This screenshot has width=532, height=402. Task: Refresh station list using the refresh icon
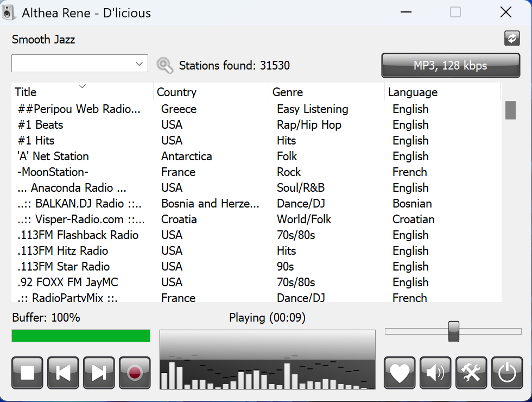coord(512,38)
